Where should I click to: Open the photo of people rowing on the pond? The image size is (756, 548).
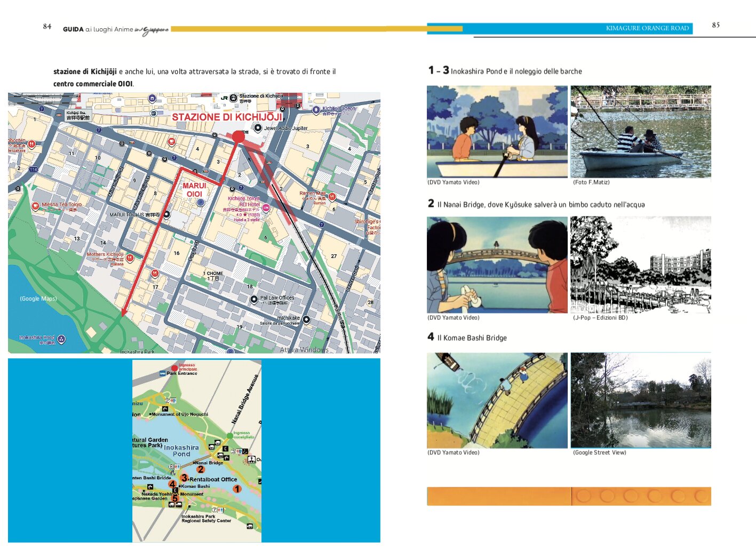pos(641,132)
